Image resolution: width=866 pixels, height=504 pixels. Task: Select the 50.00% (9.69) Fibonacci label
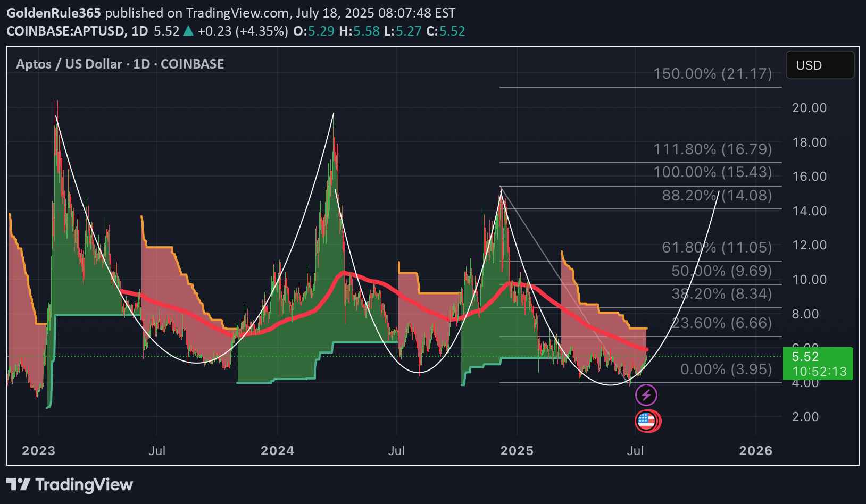(722, 271)
